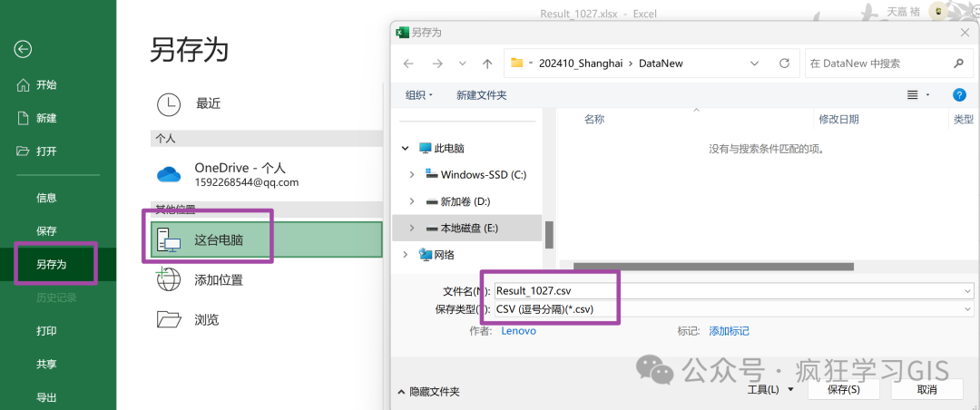Viewport: 980px width, 410px height.
Task: Click DataNew in the address path
Action: (661, 63)
